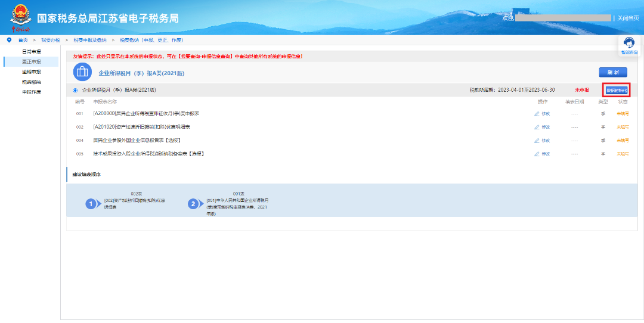Select 申报作废 in the left sidebar
The height and width of the screenshot is (323, 644).
click(x=32, y=92)
